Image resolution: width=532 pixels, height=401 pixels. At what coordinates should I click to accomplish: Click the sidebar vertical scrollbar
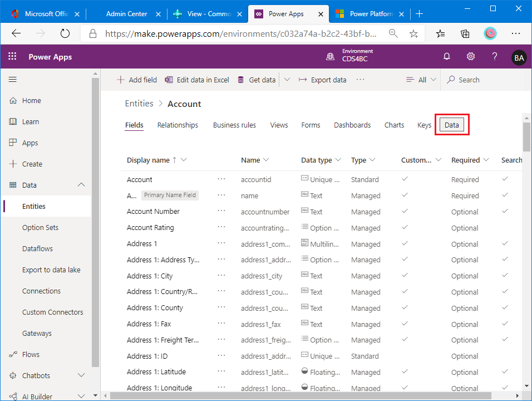tap(95, 222)
